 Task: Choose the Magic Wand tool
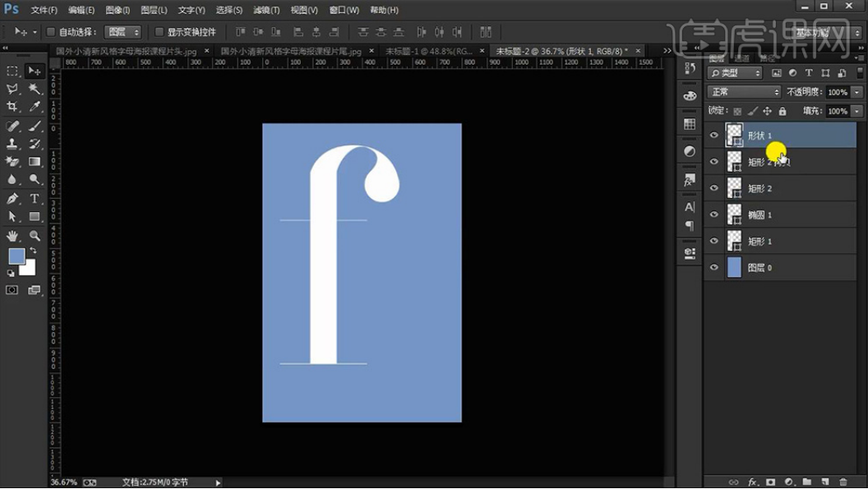pos(35,89)
